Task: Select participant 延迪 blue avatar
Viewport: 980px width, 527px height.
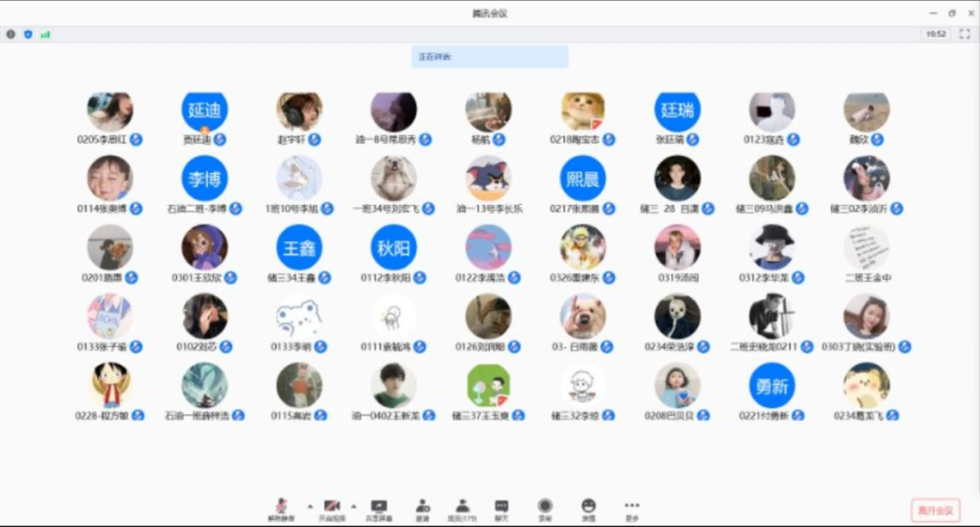Action: point(204,111)
